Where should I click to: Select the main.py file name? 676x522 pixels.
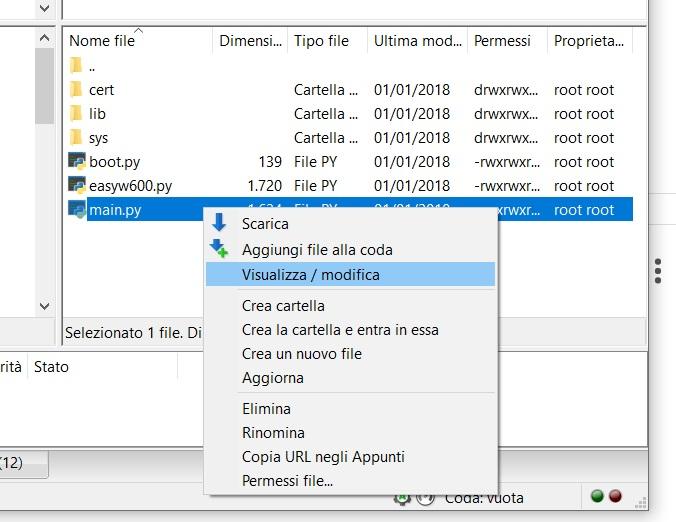[x=115, y=210]
